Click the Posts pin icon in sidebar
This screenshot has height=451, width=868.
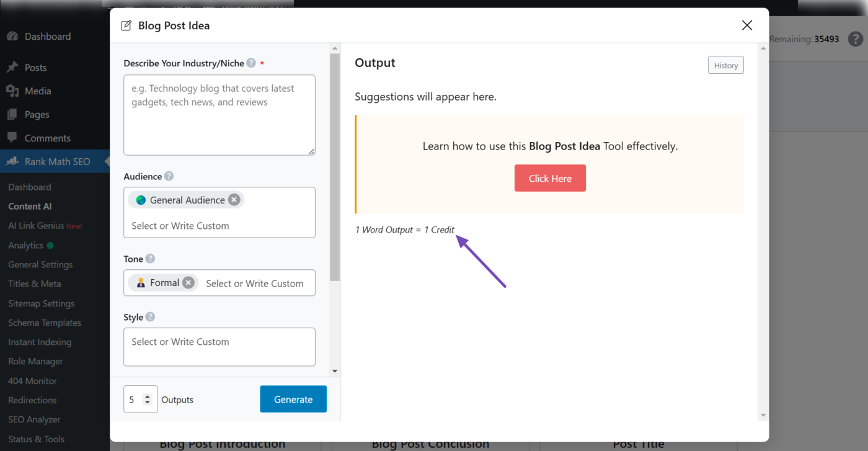tap(12, 67)
